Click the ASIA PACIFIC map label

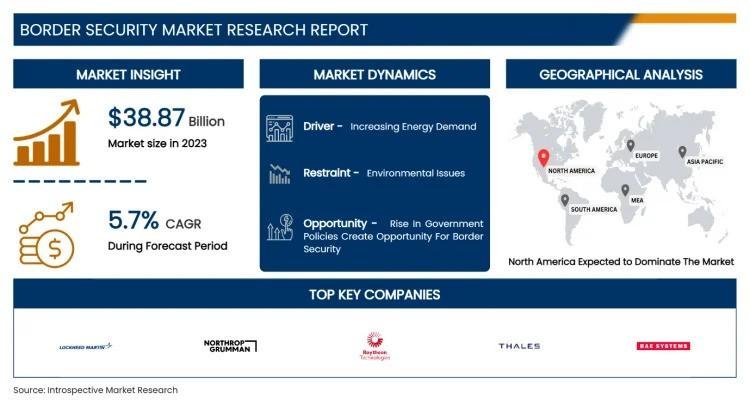[x=705, y=162]
